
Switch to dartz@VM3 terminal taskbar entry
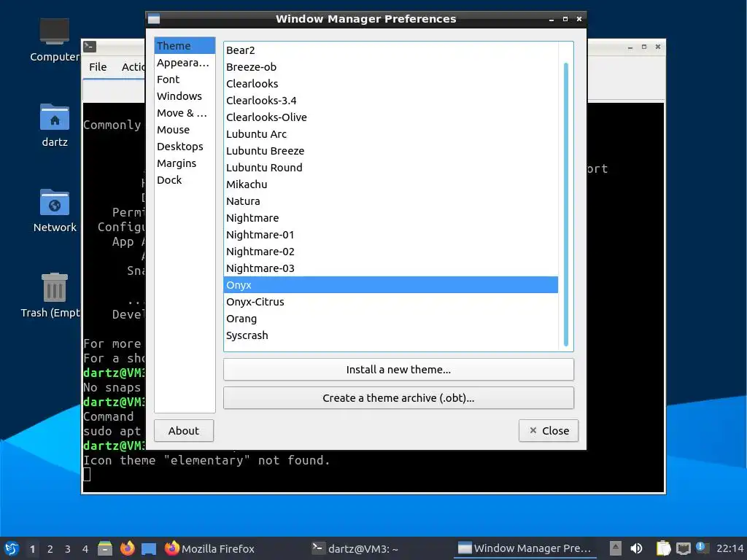[355, 548]
